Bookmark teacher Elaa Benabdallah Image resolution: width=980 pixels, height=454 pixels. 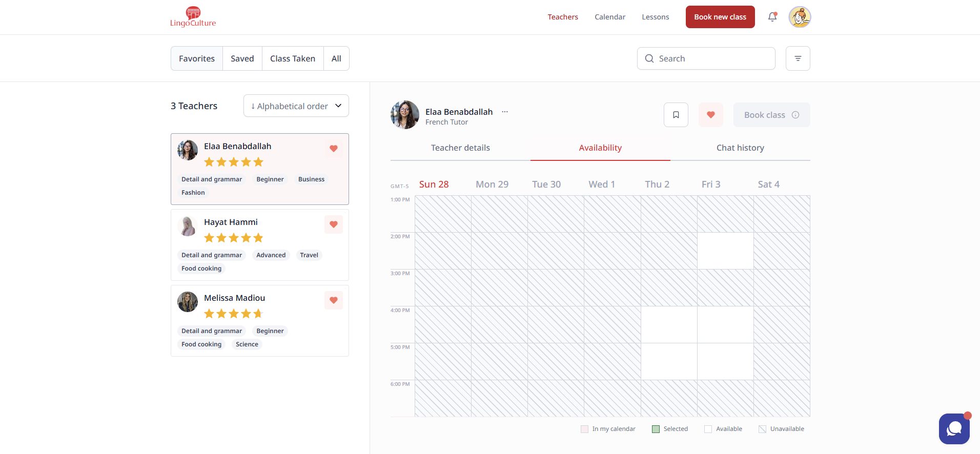(676, 115)
